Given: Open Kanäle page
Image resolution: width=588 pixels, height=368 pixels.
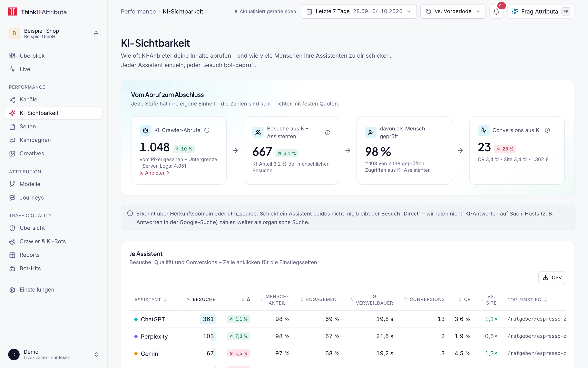Looking at the screenshot, I should click(x=54, y=100).
